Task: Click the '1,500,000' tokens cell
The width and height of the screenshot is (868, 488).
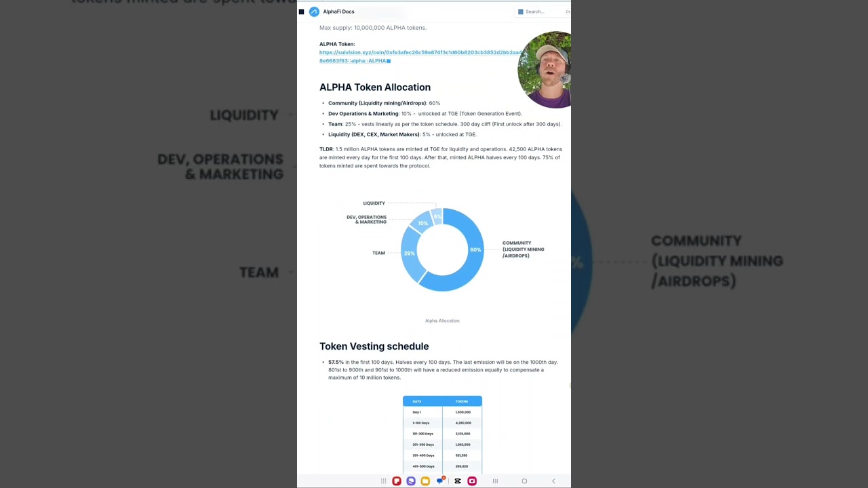Action: [463, 412]
